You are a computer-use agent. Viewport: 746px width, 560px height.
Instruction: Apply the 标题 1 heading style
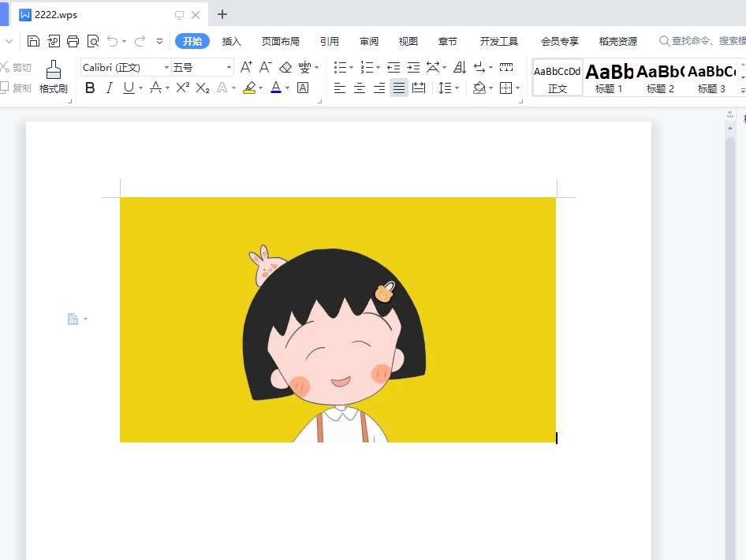(x=609, y=77)
